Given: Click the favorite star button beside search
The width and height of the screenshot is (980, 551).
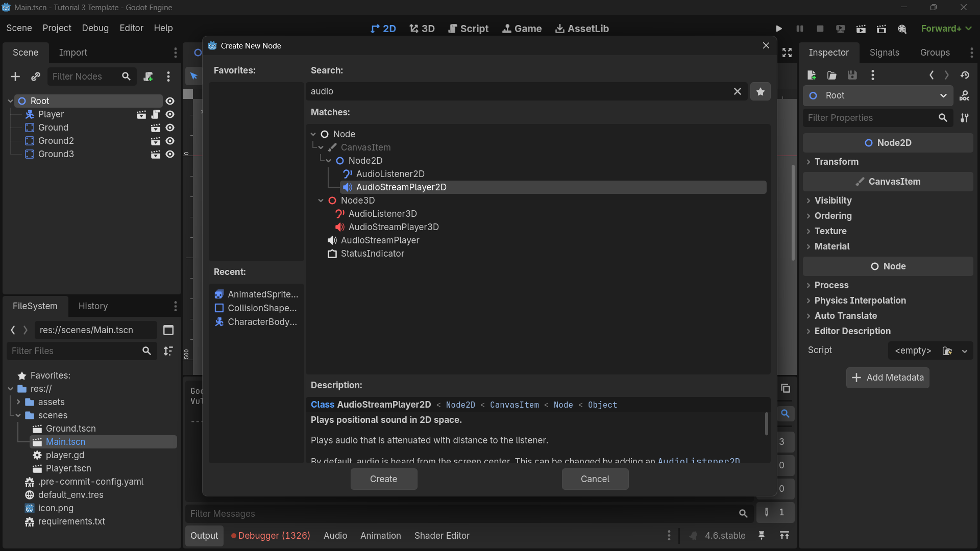Looking at the screenshot, I should (x=760, y=91).
